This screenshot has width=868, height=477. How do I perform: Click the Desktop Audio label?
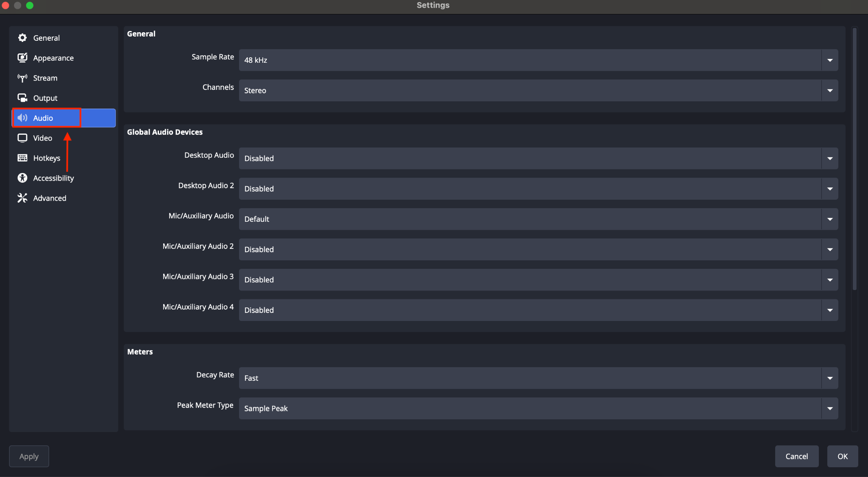pyautogui.click(x=209, y=155)
